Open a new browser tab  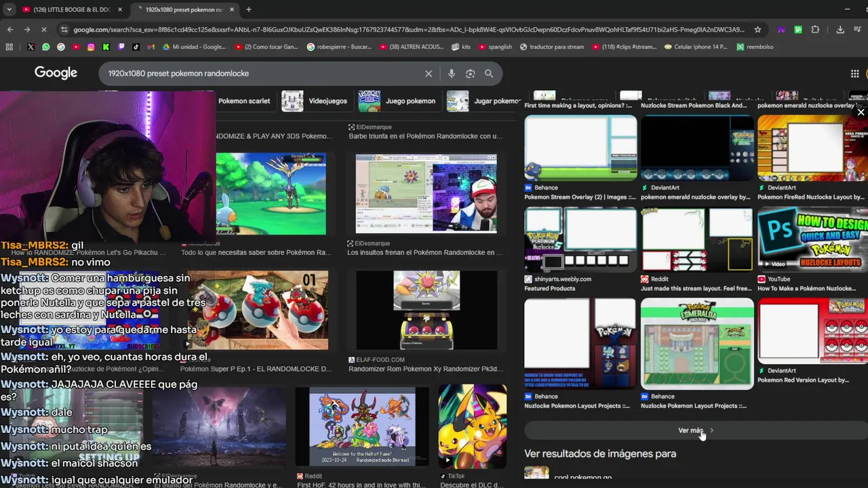pos(248,9)
